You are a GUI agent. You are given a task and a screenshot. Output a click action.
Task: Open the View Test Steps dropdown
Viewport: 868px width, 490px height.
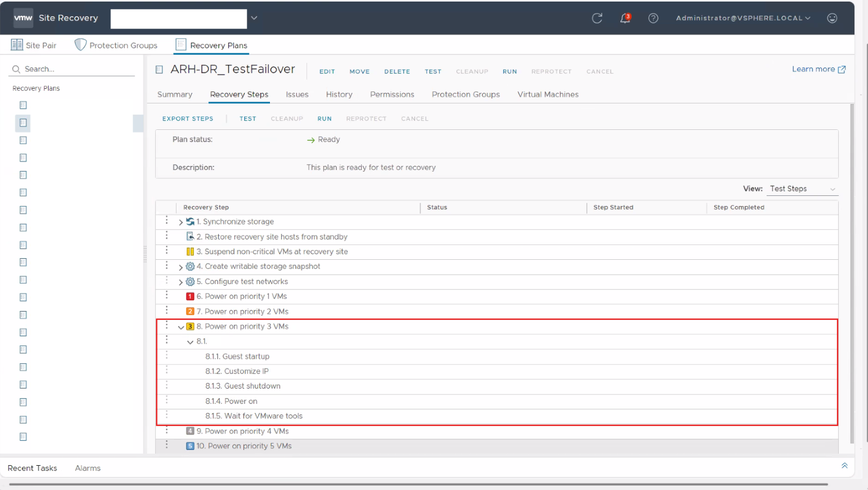tap(802, 189)
